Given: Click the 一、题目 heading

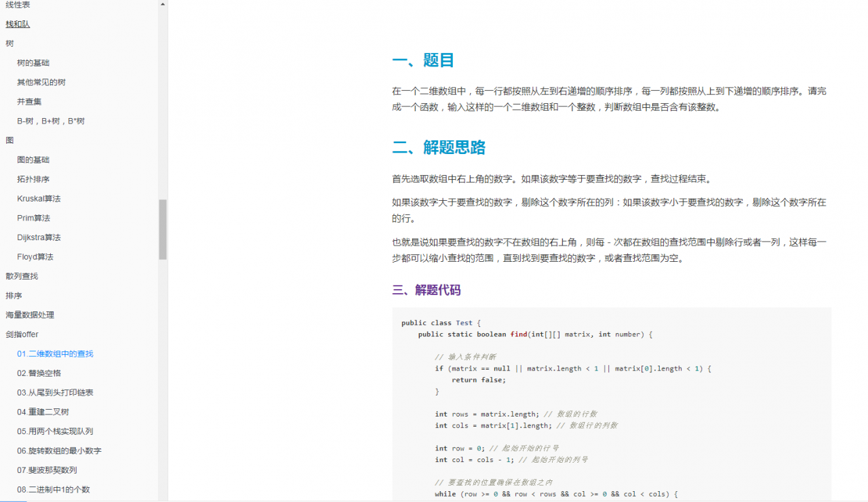Looking at the screenshot, I should coord(423,60).
